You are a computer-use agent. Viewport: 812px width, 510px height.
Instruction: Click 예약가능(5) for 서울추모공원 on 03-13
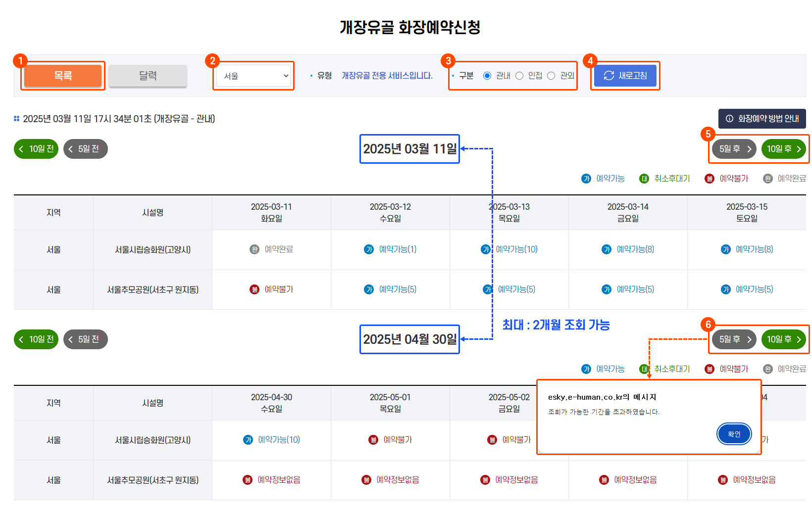click(x=509, y=289)
